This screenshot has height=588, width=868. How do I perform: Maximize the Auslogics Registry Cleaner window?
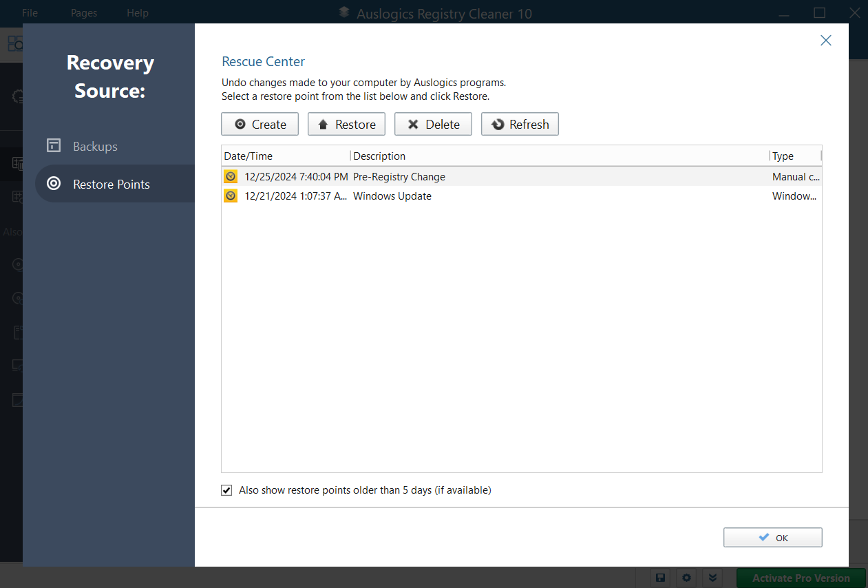[819, 12]
